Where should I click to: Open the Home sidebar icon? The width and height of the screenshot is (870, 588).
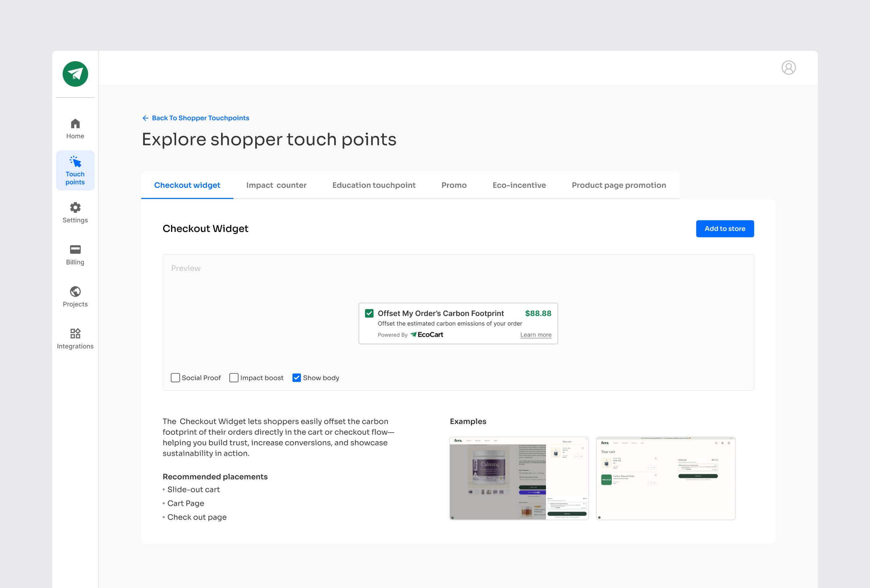[75, 124]
